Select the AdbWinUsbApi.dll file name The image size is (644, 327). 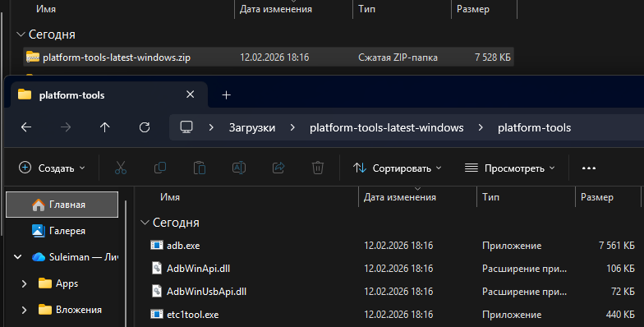click(x=206, y=292)
